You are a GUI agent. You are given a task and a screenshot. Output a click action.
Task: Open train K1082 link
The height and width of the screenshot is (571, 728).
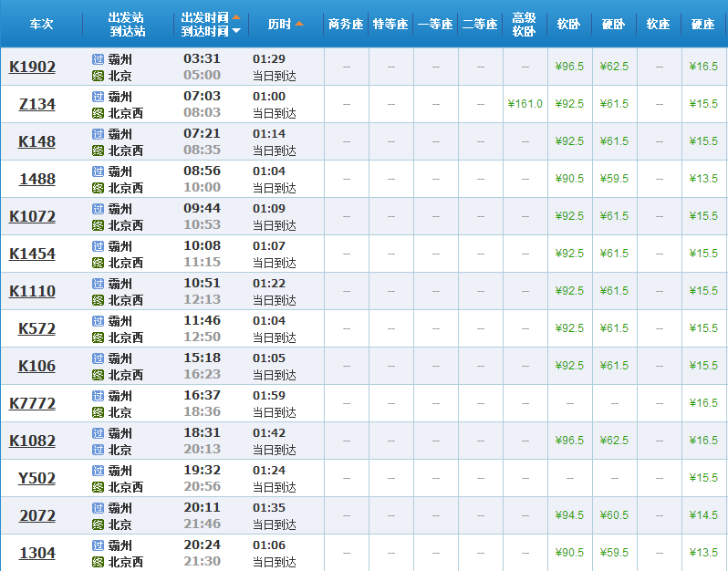pos(32,441)
